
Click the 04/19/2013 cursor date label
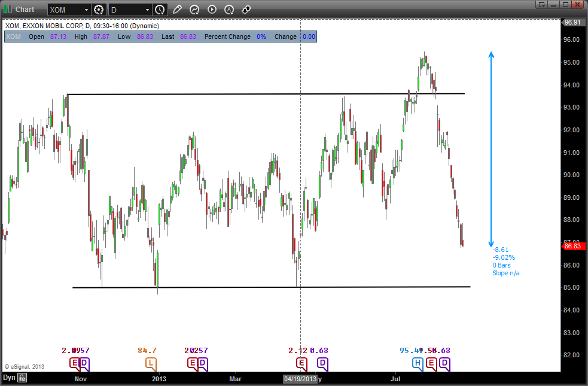300,379
